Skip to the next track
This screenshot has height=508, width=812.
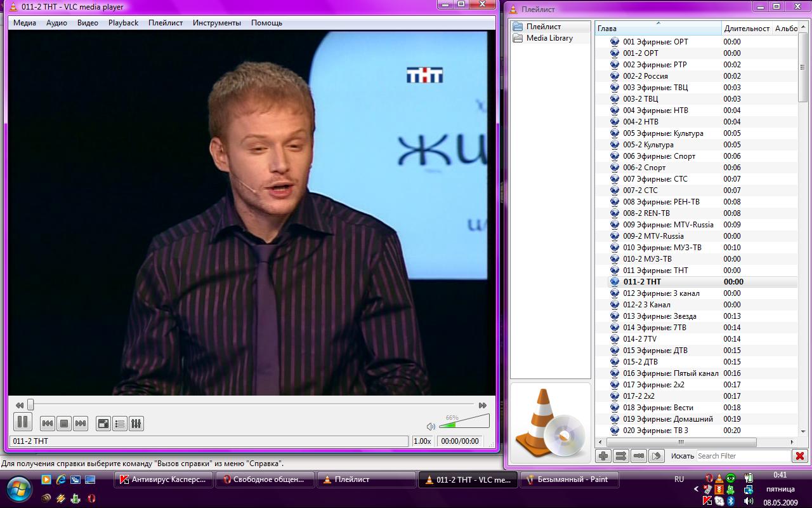81,424
